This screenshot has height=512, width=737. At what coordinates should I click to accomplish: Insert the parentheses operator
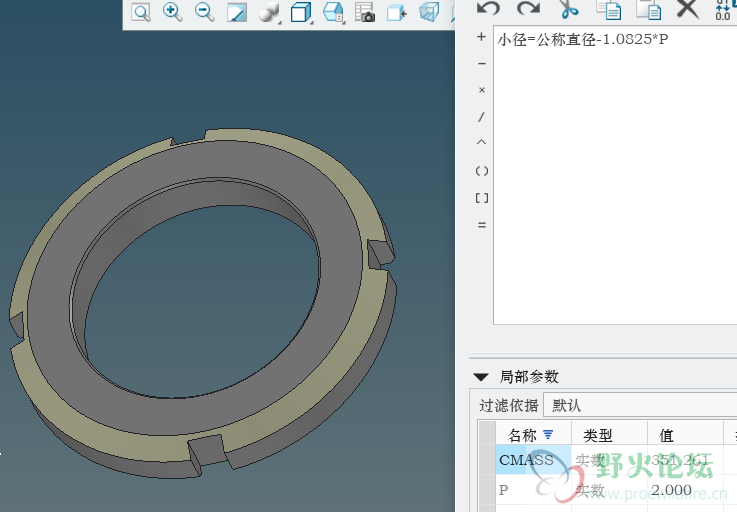coord(482,171)
